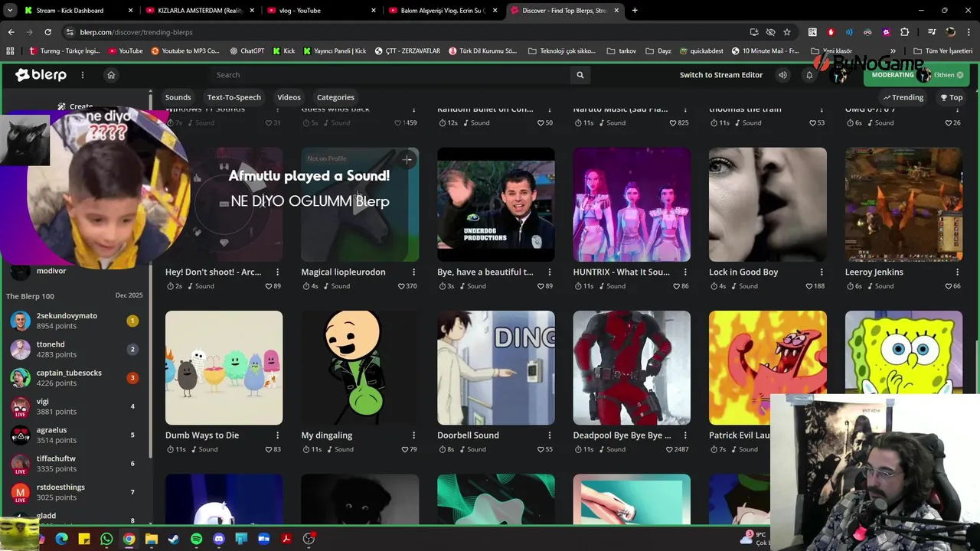Image resolution: width=980 pixels, height=551 pixels.
Task: Open 2sekundovymato leaderboard entry
Action: [x=75, y=321]
